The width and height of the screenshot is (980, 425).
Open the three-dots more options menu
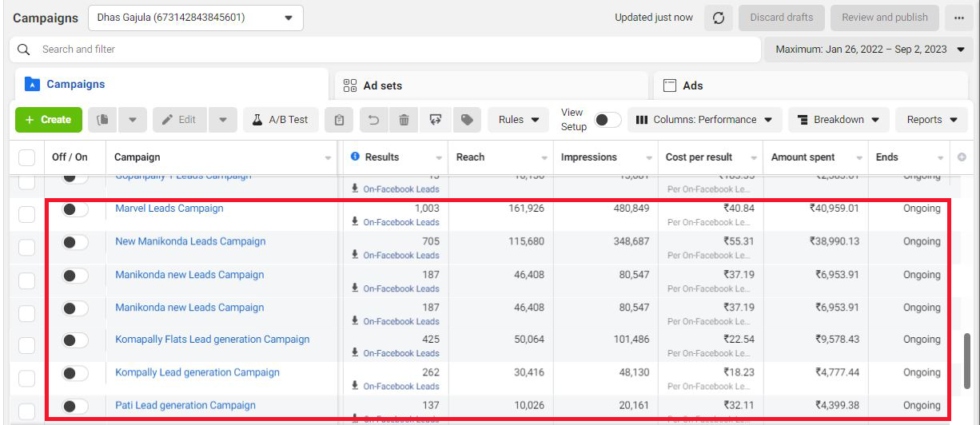coord(958,18)
